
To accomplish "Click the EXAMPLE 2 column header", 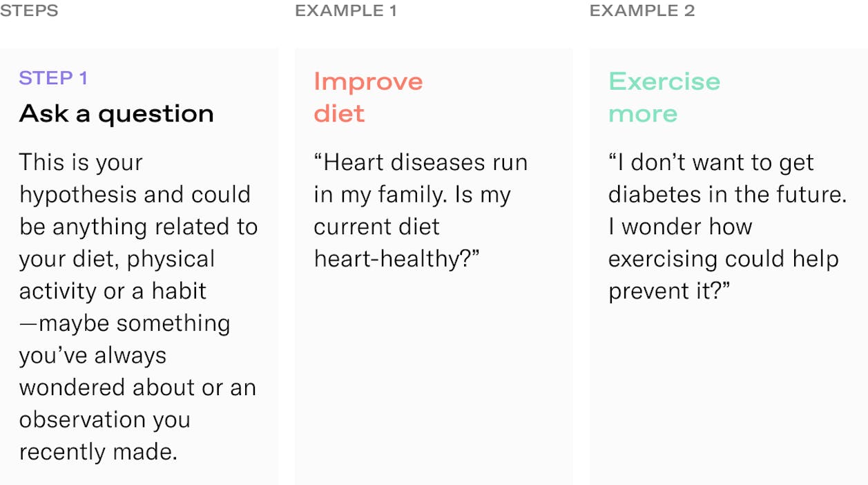I will tap(642, 11).
